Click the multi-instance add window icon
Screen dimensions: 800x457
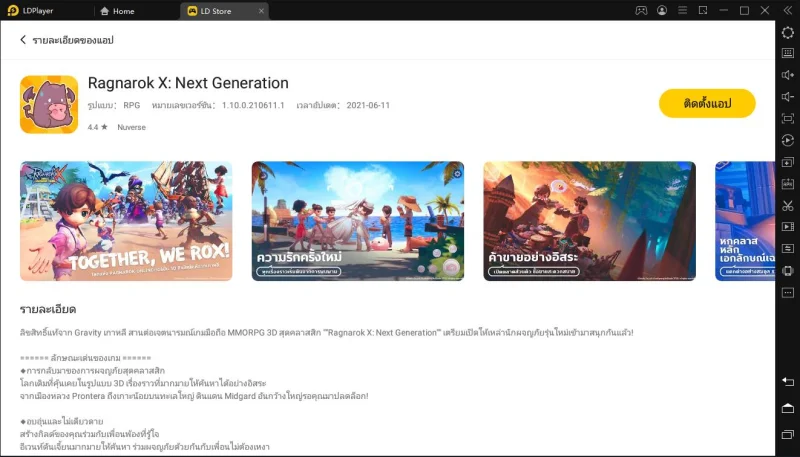[x=788, y=162]
